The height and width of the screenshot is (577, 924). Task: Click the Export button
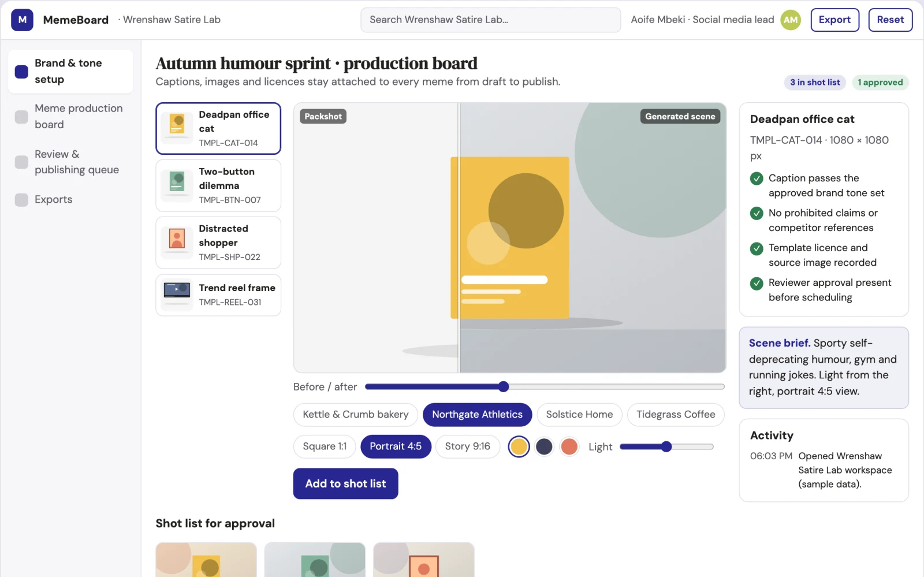(x=834, y=20)
